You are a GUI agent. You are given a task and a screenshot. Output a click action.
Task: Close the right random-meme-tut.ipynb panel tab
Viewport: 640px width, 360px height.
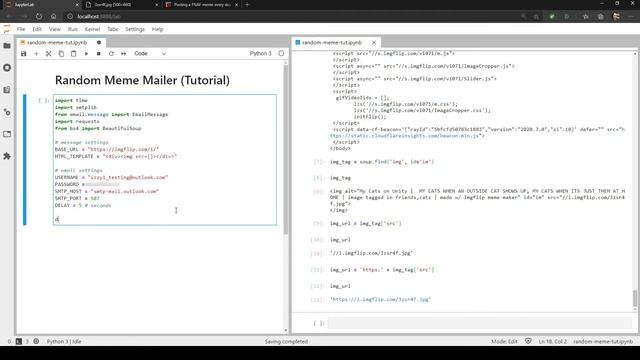pyautogui.click(x=374, y=42)
